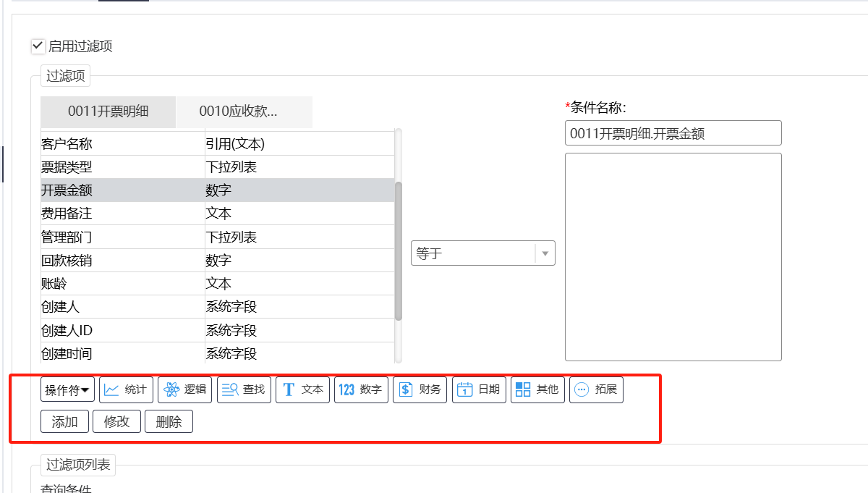Open the 财务 finance function button
This screenshot has height=493, width=868.
[420, 389]
